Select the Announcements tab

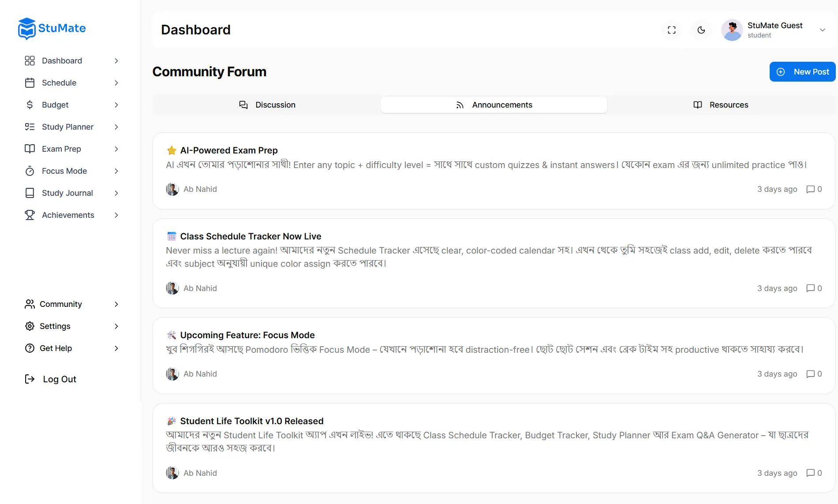point(494,105)
